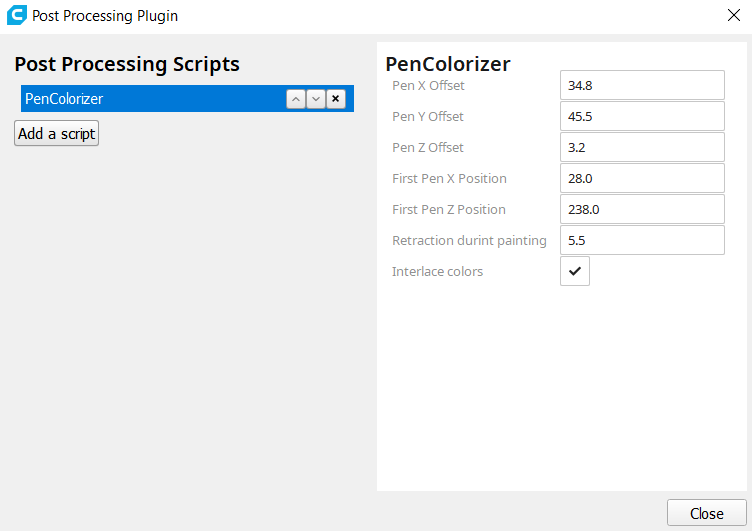The width and height of the screenshot is (752, 531).
Task: Select the Pen Z Offset input
Action: pyautogui.click(x=641, y=147)
